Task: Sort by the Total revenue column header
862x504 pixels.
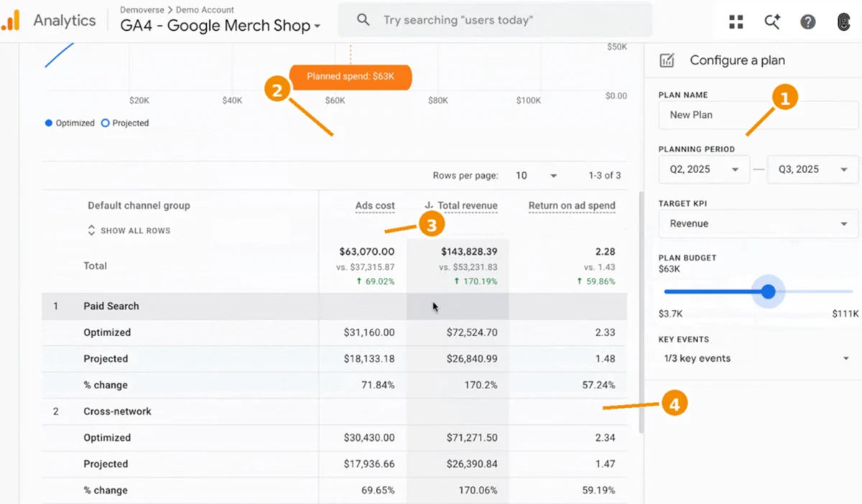Action: (x=467, y=205)
